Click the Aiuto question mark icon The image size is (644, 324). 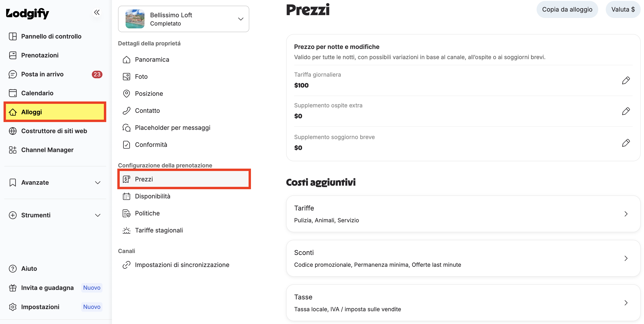(13, 268)
